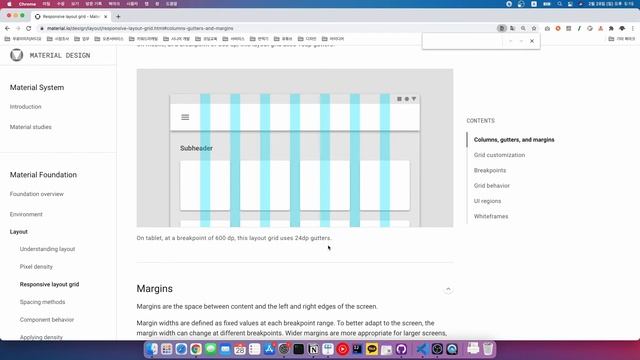Open Notion from the dock

pyautogui.click(x=313, y=349)
